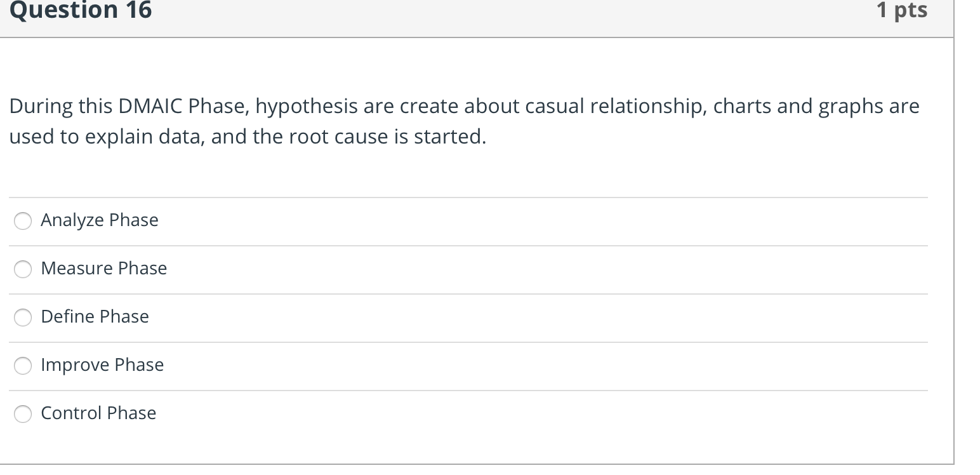Click the empty circle beside Improve Phase
980x475 pixels.
(22, 366)
